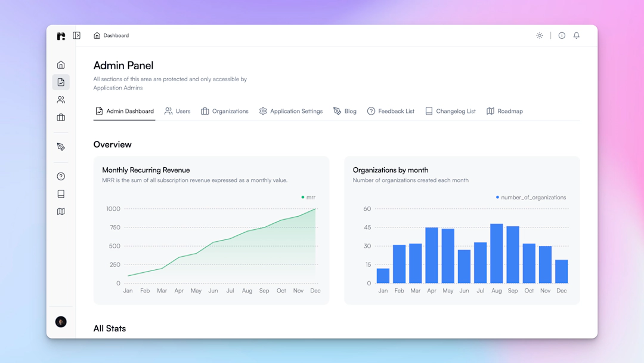644x363 pixels.
Task: Open blog pen icon in sidebar
Action: 61,147
